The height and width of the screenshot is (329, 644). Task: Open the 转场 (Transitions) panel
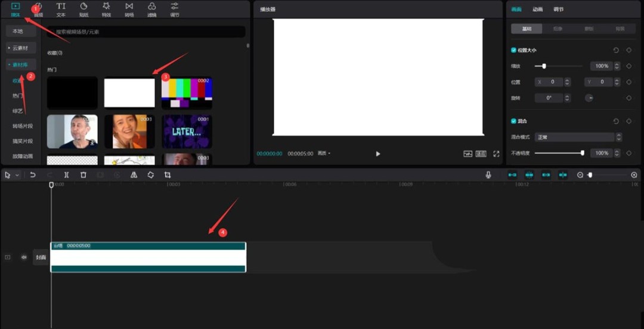point(129,9)
